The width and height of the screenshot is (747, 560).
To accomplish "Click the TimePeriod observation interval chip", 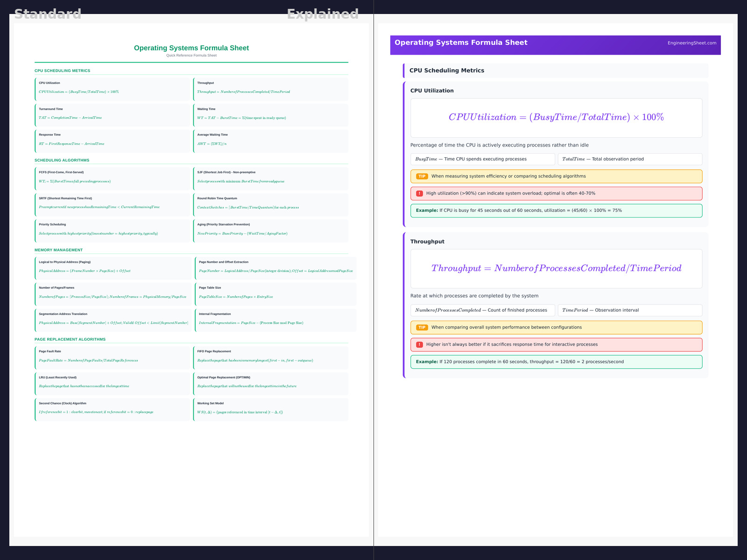I will point(629,310).
